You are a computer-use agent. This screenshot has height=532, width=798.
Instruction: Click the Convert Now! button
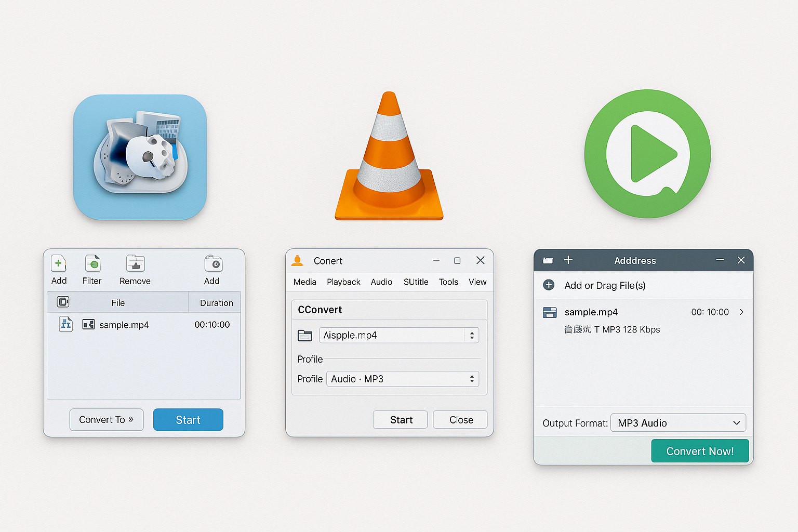(x=700, y=451)
